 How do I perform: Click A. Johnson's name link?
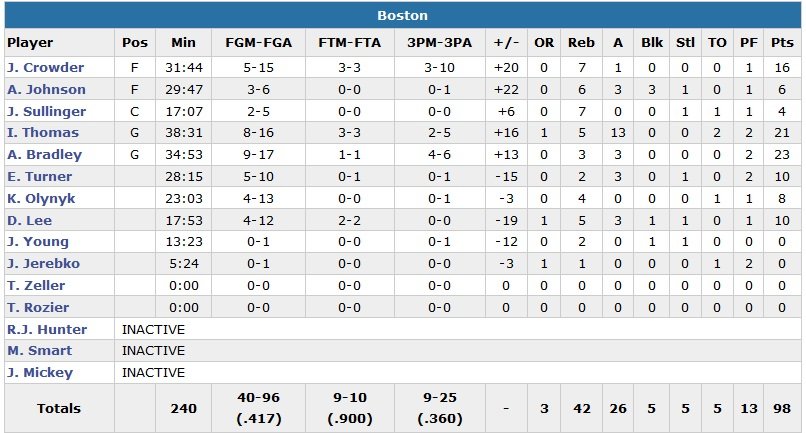(46, 89)
